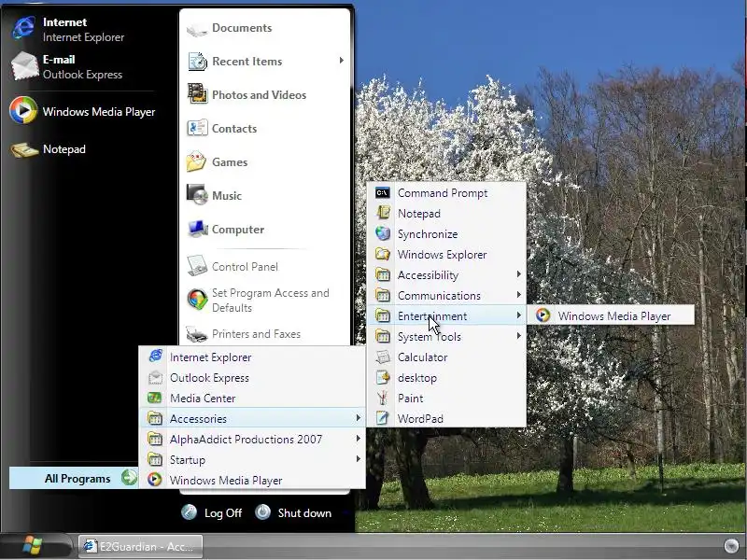Image resolution: width=747 pixels, height=560 pixels.
Task: Open Windows Media Player in All Programs list
Action: point(252,480)
